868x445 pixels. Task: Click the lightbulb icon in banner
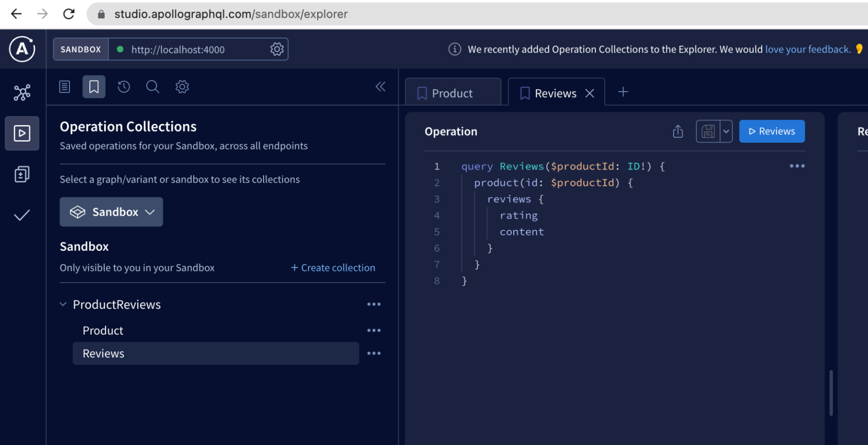pyautogui.click(x=859, y=49)
